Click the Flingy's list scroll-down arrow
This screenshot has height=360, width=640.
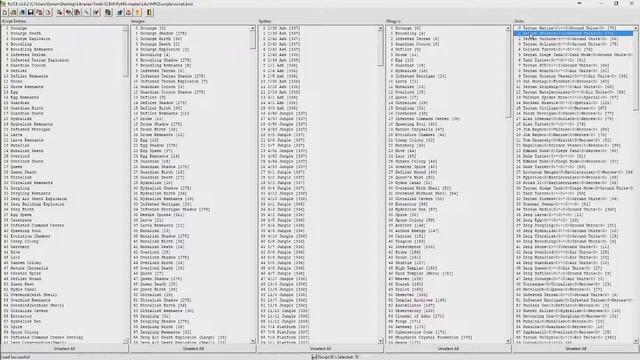[508, 341]
